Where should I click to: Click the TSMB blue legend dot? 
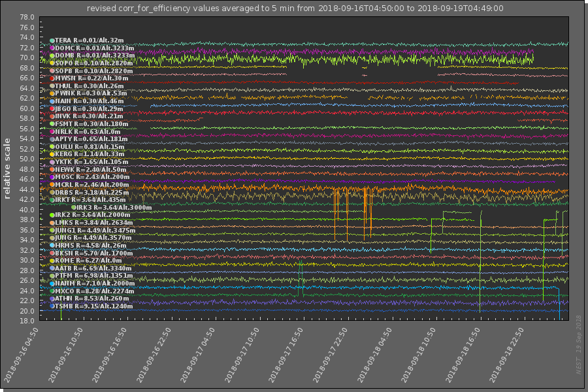coord(52,306)
